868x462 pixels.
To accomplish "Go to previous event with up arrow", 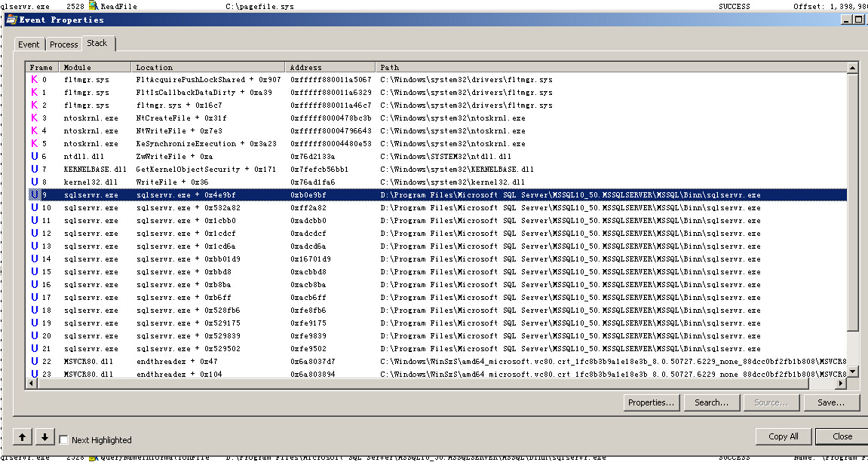I will [22, 437].
